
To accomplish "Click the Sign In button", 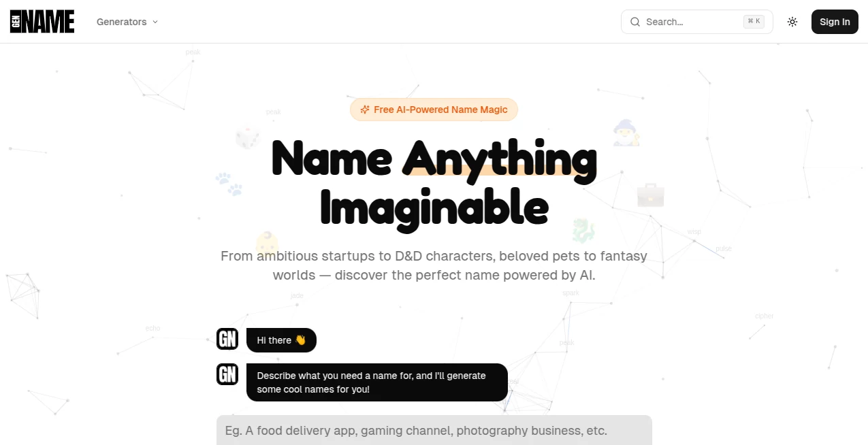I will 835,21.
